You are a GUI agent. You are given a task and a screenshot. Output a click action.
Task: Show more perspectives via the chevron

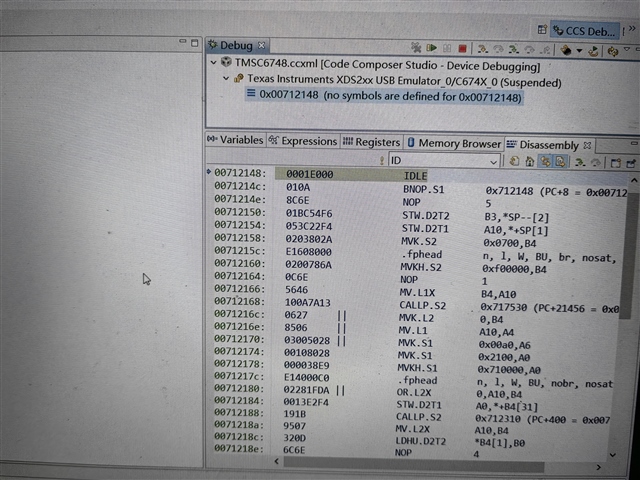point(632,29)
